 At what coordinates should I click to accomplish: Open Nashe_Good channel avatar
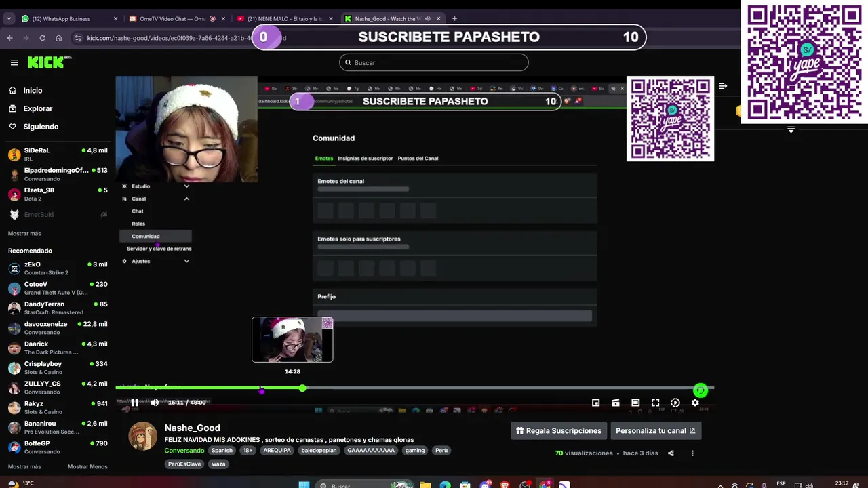[143, 436]
